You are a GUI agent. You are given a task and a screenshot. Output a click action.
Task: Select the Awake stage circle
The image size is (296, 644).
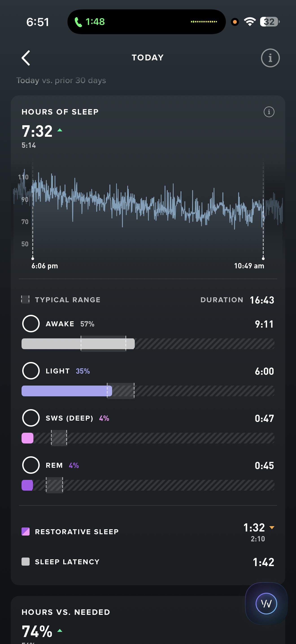point(31,324)
